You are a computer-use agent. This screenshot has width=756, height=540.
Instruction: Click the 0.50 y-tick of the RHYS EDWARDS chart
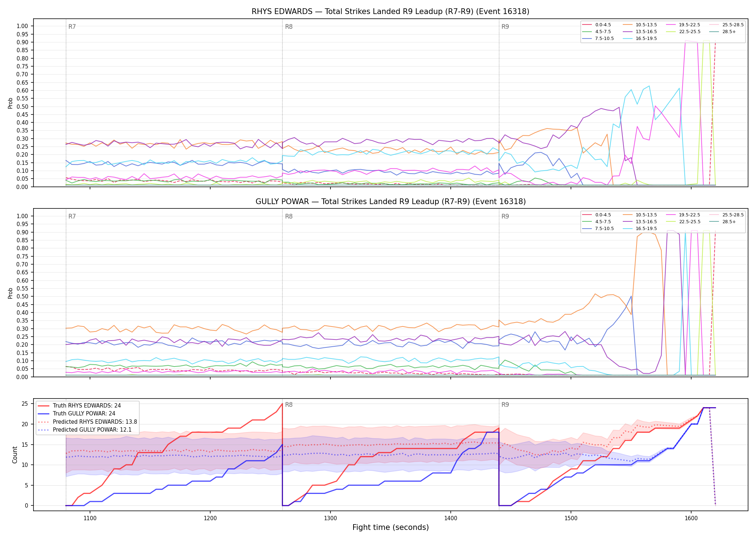click(22, 107)
